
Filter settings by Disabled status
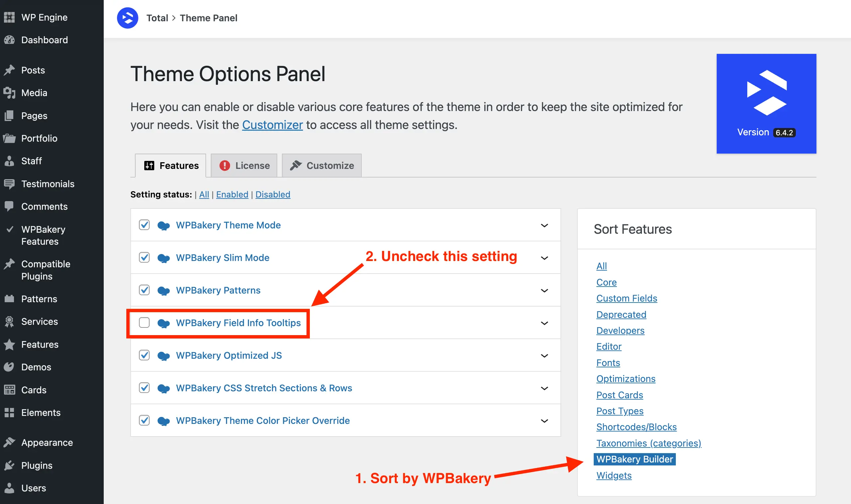pyautogui.click(x=273, y=194)
